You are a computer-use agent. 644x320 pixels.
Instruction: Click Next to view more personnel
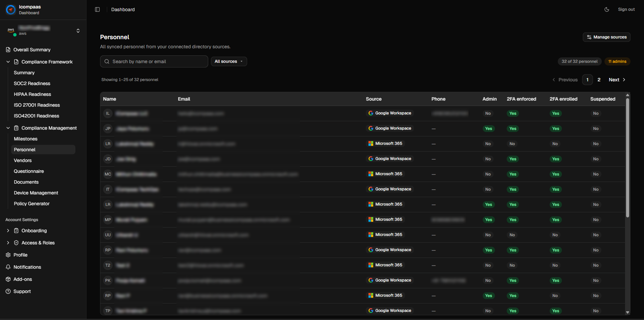click(617, 80)
